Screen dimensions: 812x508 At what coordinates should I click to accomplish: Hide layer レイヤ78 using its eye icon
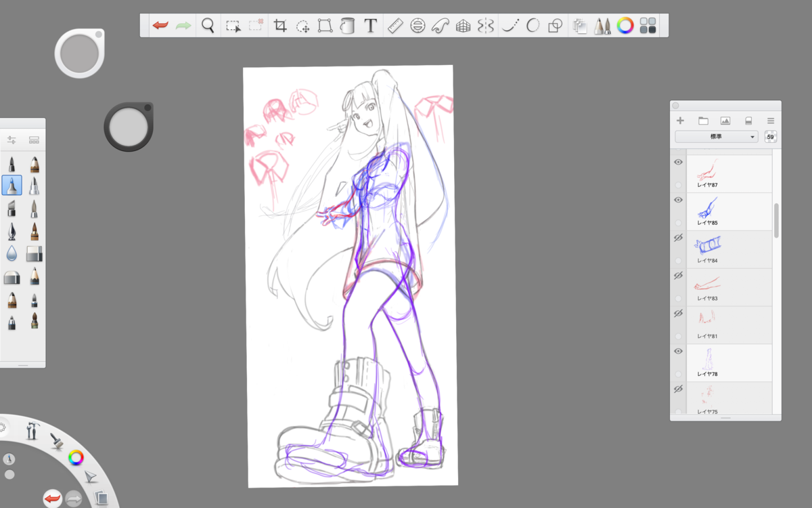679,352
